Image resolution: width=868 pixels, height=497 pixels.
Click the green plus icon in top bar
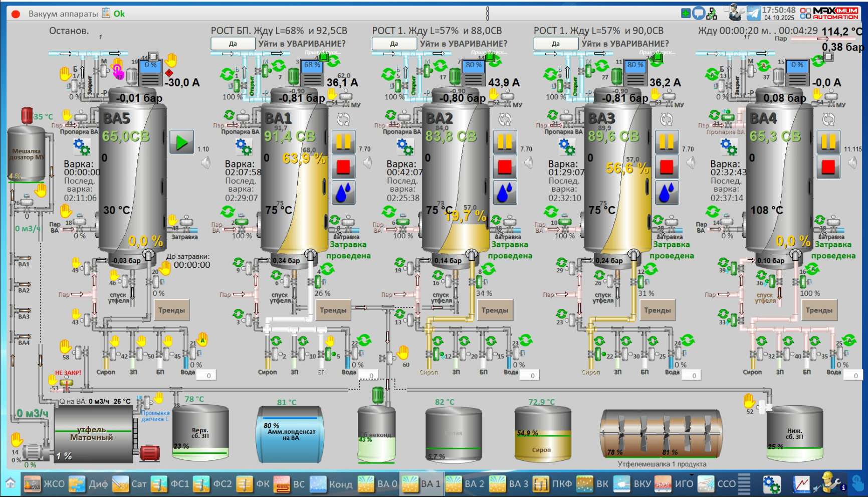tap(686, 14)
